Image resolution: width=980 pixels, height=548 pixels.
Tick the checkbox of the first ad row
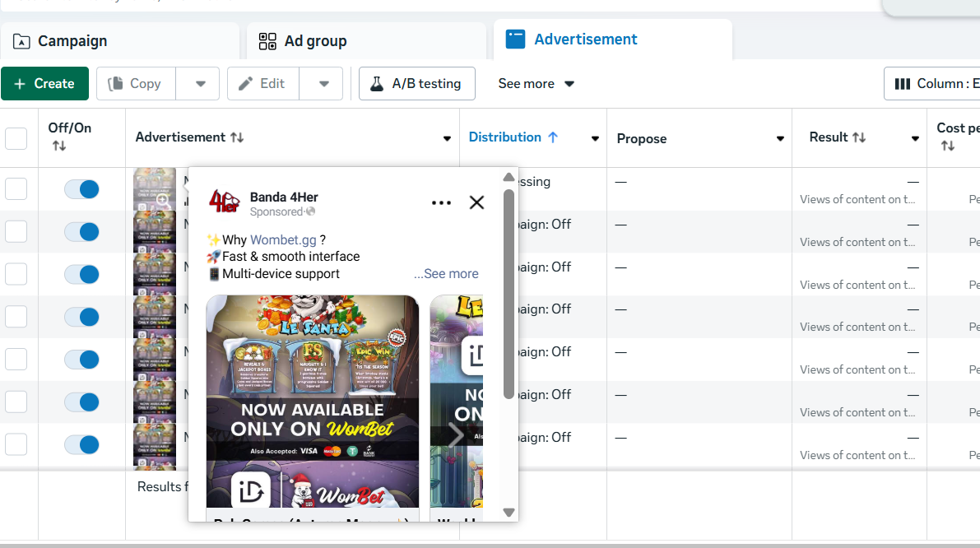pos(16,188)
